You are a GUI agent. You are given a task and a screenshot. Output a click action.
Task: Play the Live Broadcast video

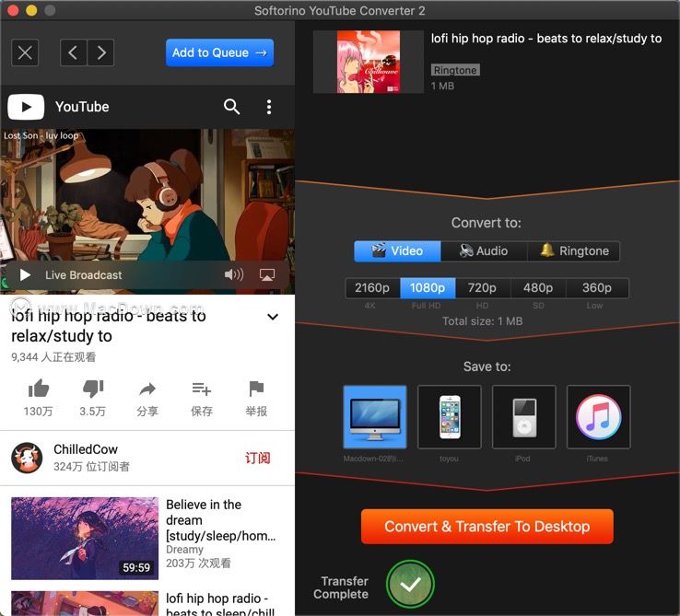click(25, 274)
